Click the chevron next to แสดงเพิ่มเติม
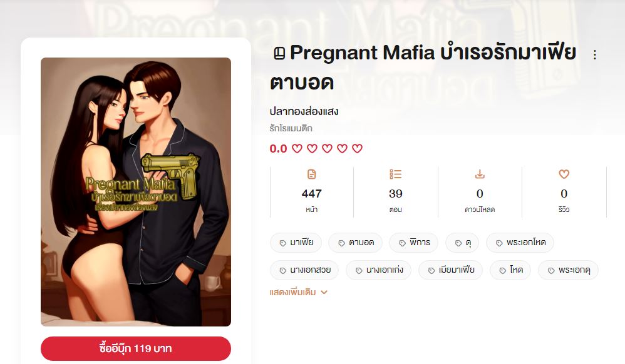Screen dimensions: 625x364 tap(324, 292)
